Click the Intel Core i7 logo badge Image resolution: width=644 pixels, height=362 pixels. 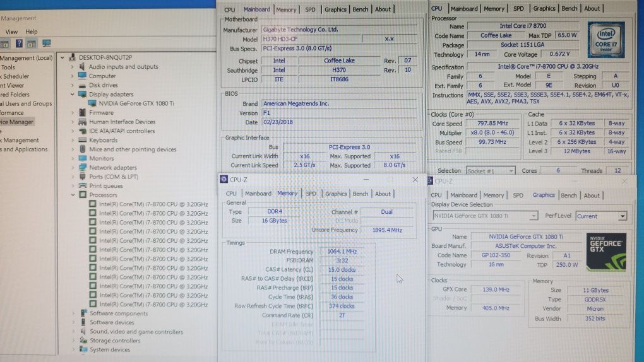[606, 39]
